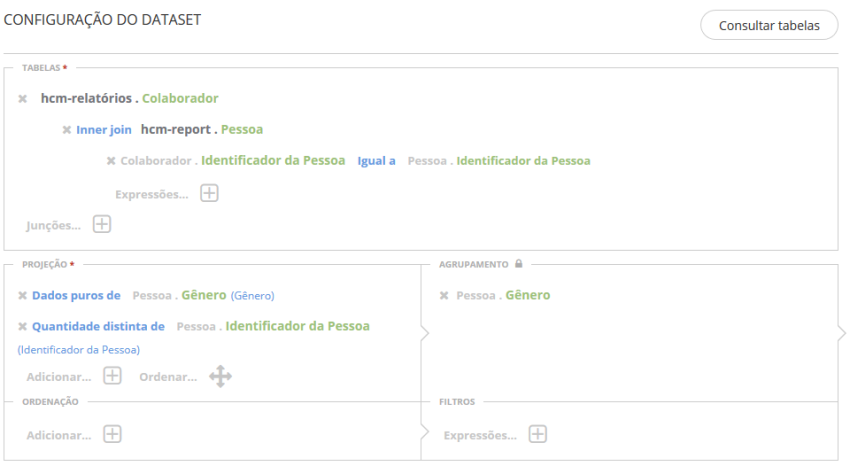Remove Pessoa Gênero from grouping

[445, 296]
